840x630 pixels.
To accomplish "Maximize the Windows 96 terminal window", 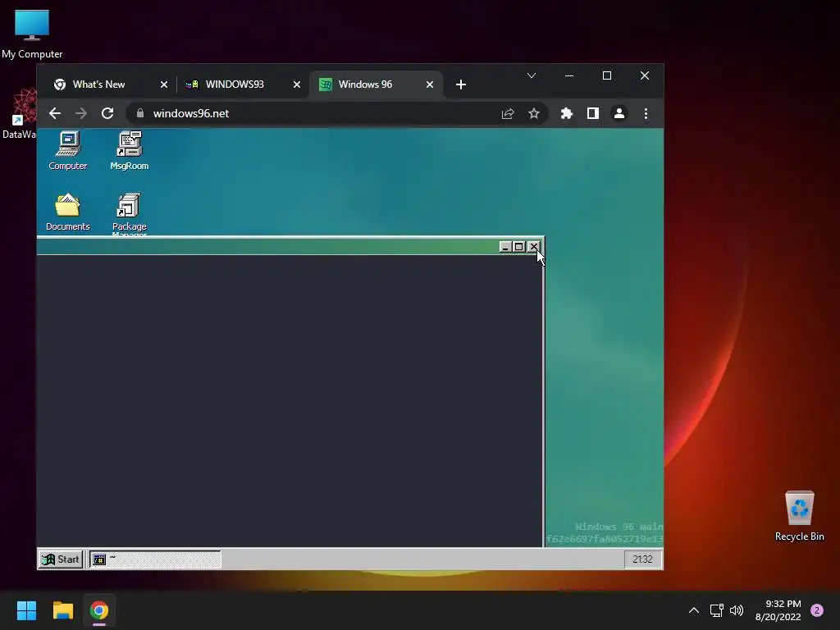I will point(519,246).
